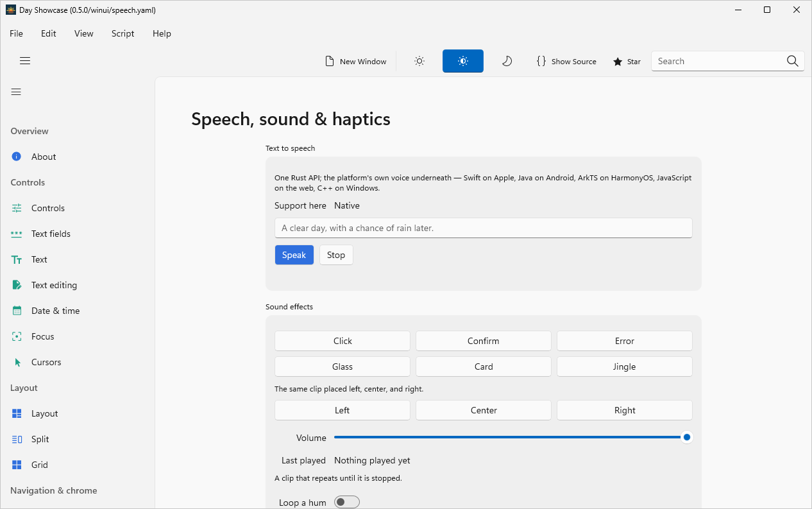This screenshot has width=812, height=509.
Task: Open the View menu
Action: (84, 33)
